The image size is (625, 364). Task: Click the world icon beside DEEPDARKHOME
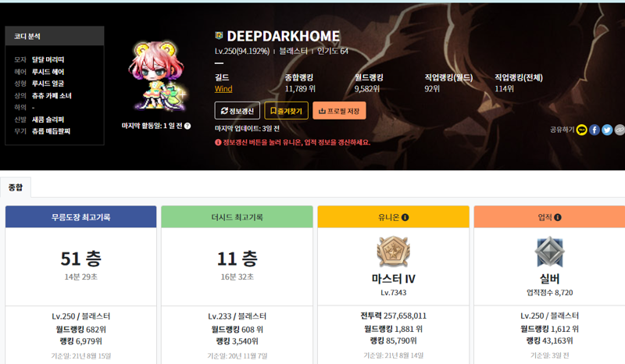coord(219,36)
